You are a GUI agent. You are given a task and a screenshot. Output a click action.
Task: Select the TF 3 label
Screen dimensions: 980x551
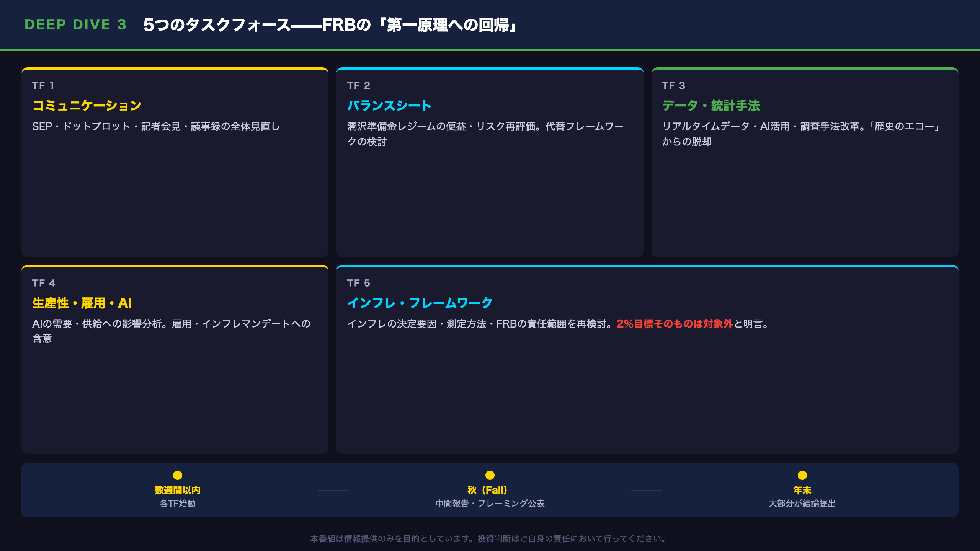pyautogui.click(x=673, y=86)
